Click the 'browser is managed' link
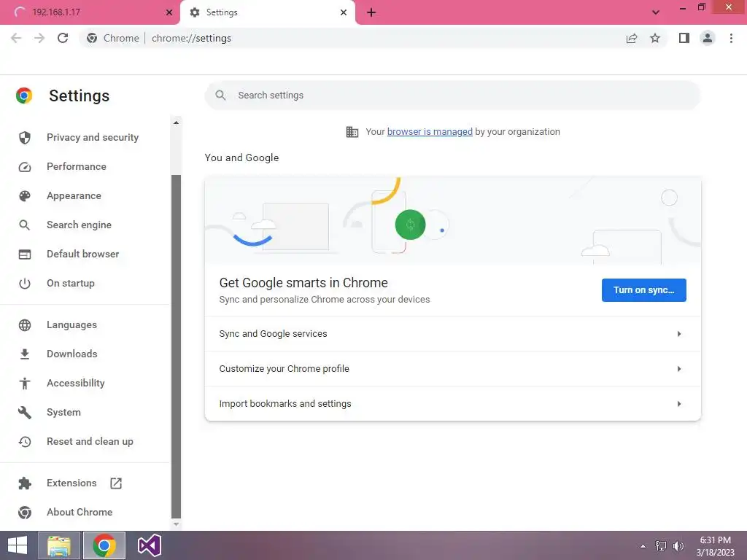 (430, 132)
